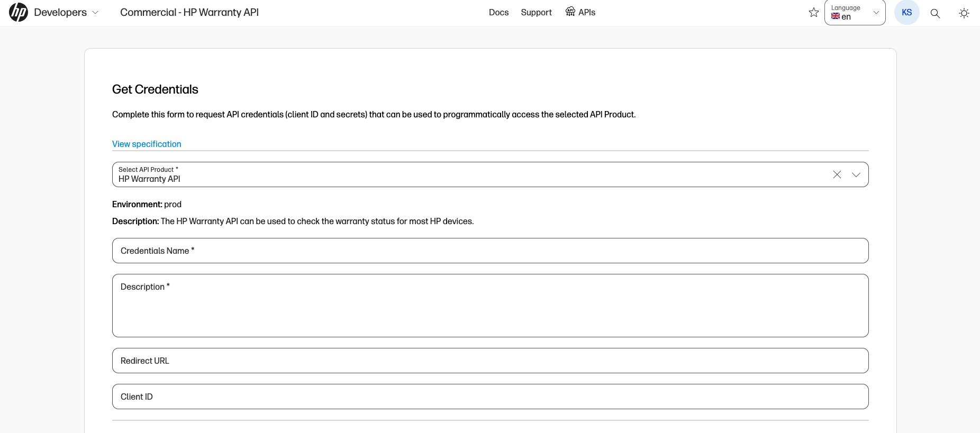Open the APIs menu item
The width and height of the screenshot is (980, 433).
[x=580, y=12]
